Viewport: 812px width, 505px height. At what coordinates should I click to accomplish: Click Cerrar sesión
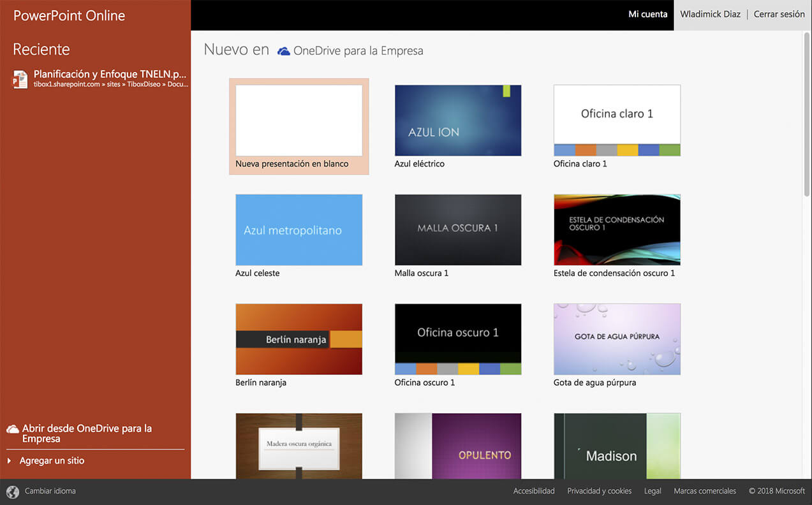click(x=779, y=14)
